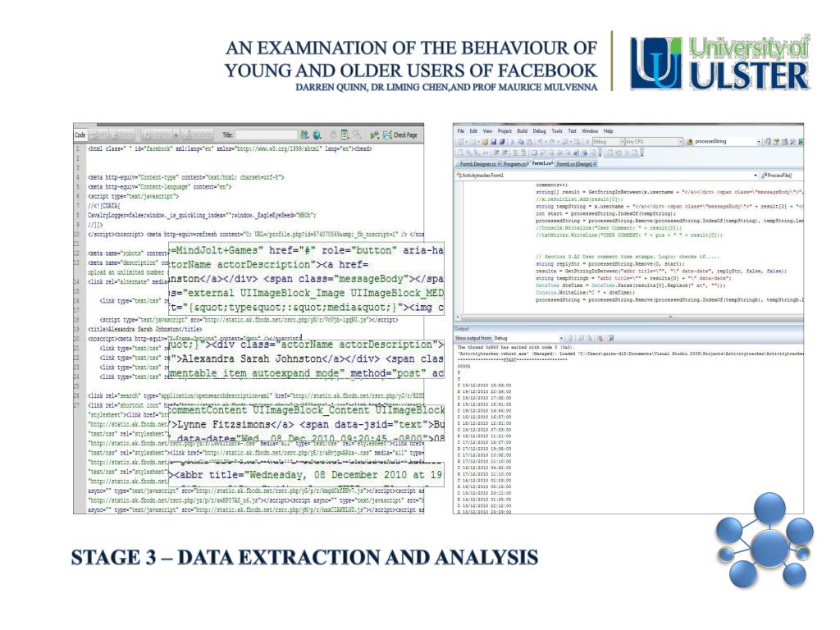Viewport: 840px width, 630px height.
Task: Open the View menu in Visual Studio
Action: (487, 130)
